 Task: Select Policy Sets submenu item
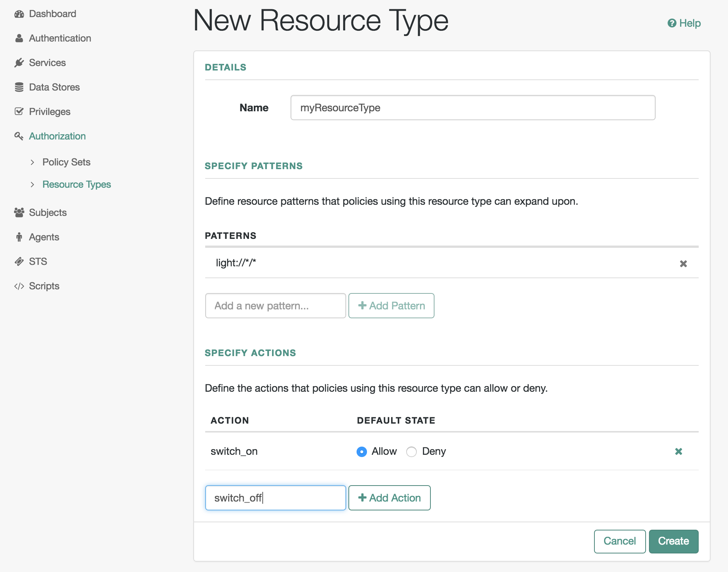(x=66, y=162)
